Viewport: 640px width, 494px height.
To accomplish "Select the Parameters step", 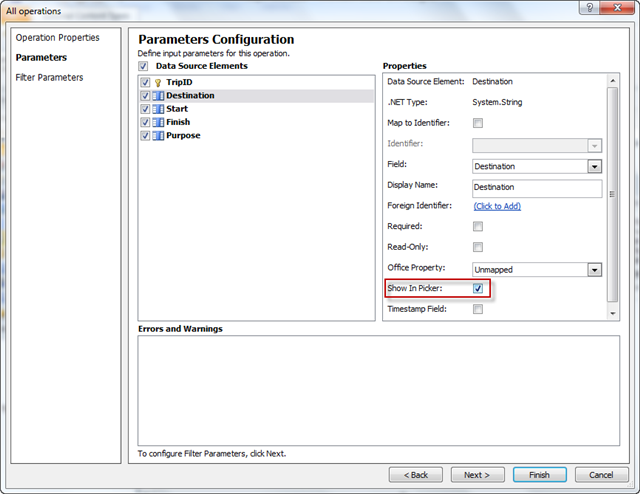I will click(x=41, y=58).
